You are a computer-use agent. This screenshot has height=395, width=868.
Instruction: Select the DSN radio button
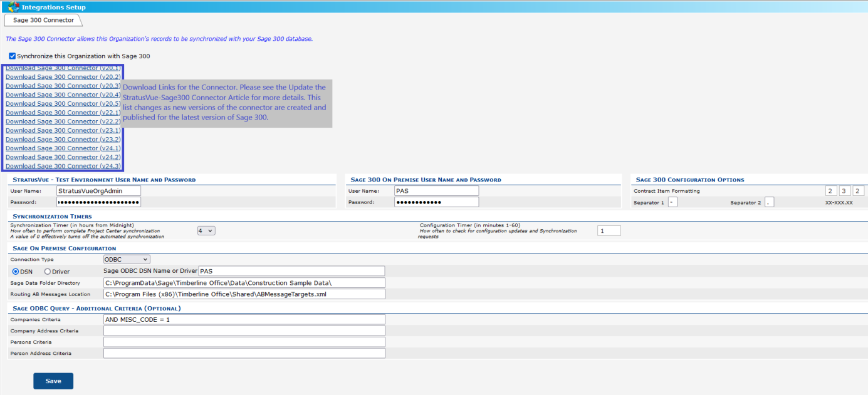coord(16,272)
